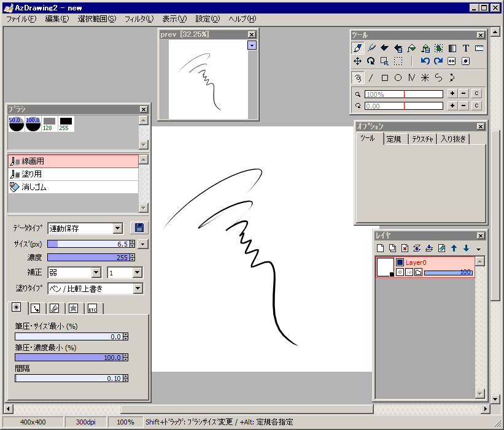Switch to the テクスチャ tab
Image resolution: width=504 pixels, height=430 pixels.
click(x=421, y=139)
